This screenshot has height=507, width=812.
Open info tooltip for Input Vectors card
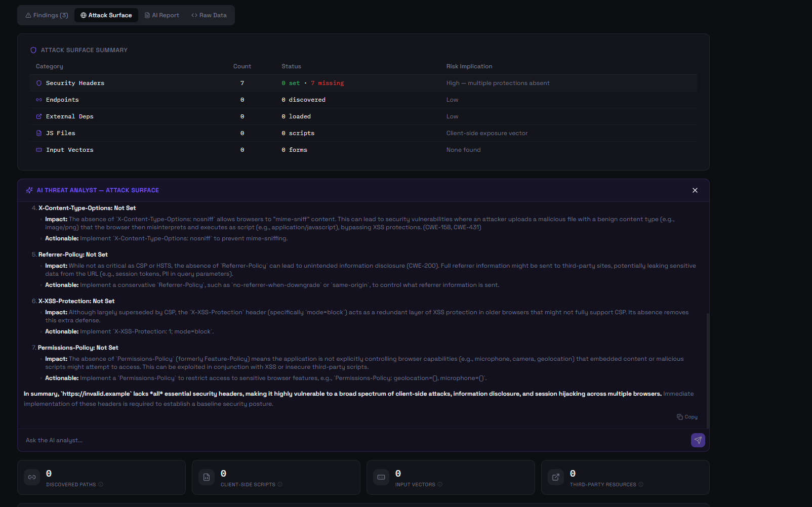point(440,484)
